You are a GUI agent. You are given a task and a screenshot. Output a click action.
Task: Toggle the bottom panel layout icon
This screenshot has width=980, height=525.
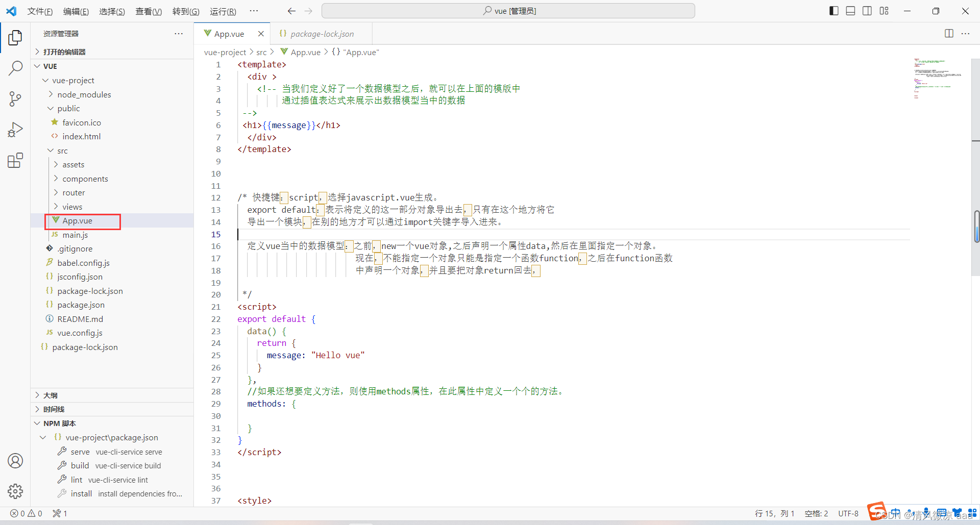(x=850, y=11)
